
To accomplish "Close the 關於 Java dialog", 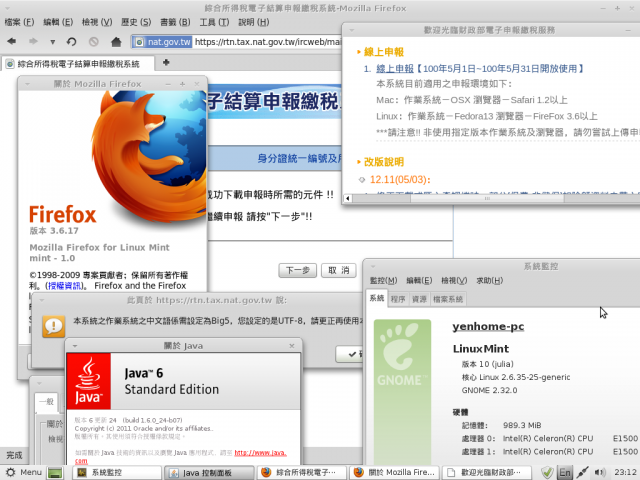I will 292,346.
